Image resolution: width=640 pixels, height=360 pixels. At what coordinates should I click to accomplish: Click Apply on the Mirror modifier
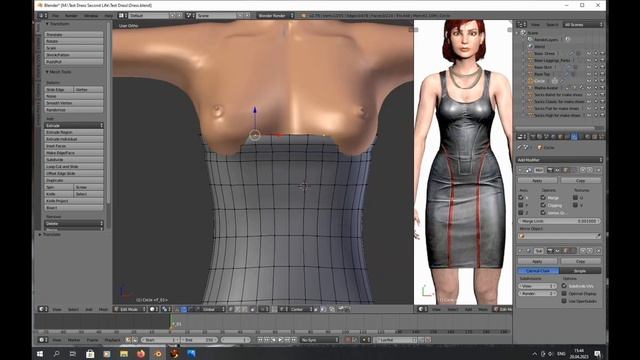(537, 180)
